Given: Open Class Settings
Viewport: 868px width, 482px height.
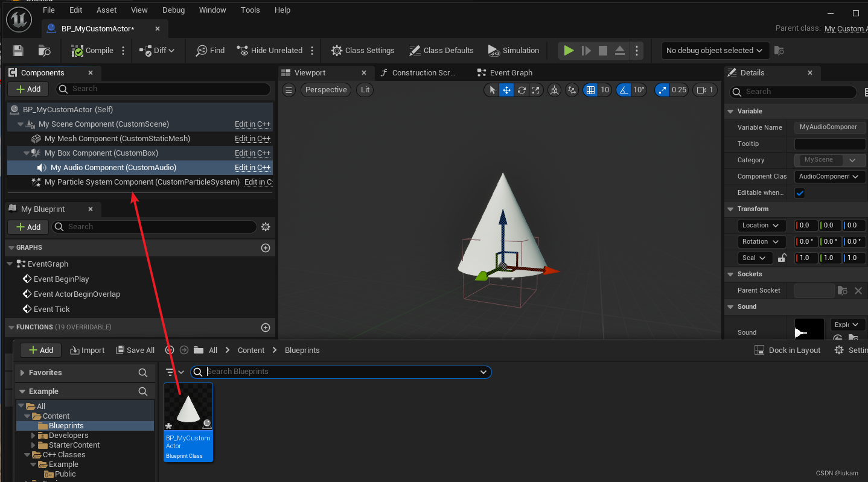Looking at the screenshot, I should pos(363,51).
